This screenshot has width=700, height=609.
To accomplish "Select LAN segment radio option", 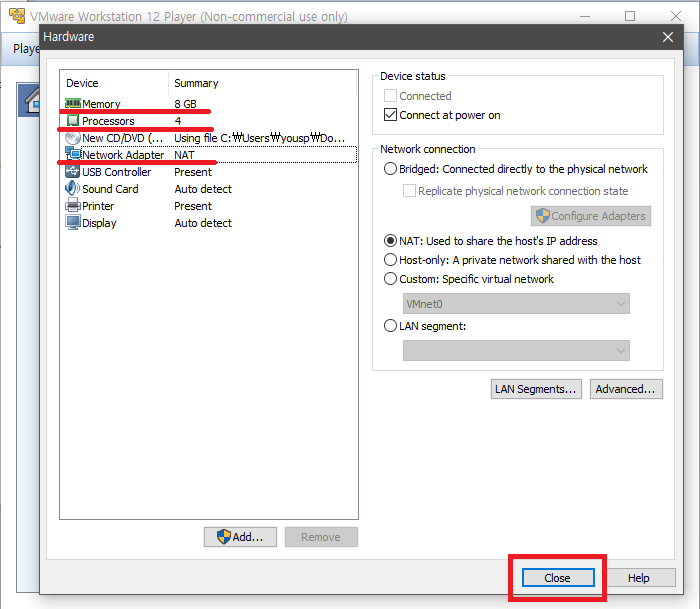I will pos(390,325).
